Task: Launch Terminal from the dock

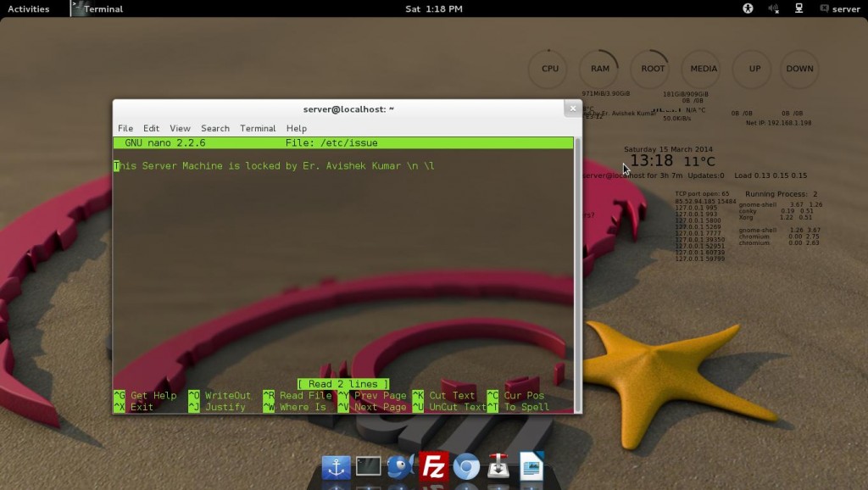Action: click(x=368, y=466)
